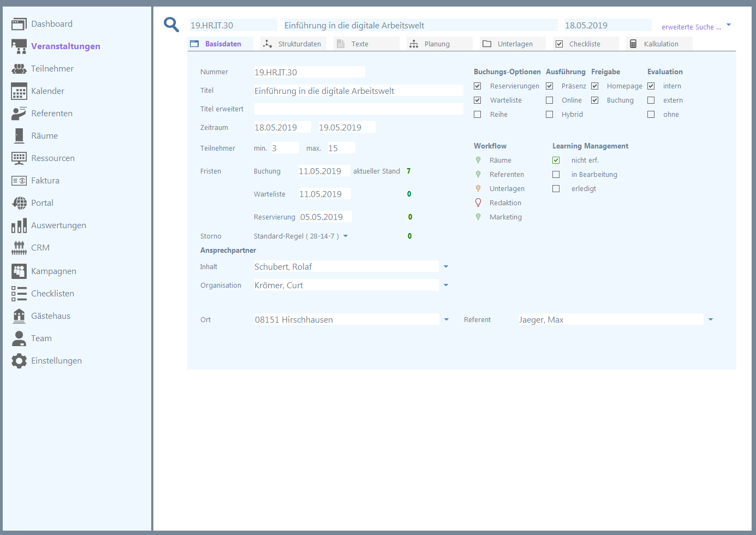Toggle the Homepage release checkbox

point(595,86)
